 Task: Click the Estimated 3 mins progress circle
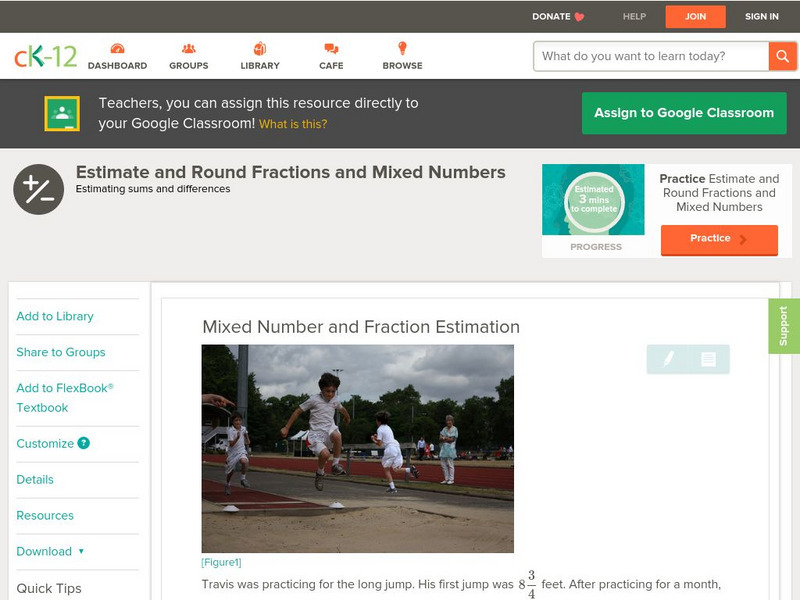pos(594,200)
